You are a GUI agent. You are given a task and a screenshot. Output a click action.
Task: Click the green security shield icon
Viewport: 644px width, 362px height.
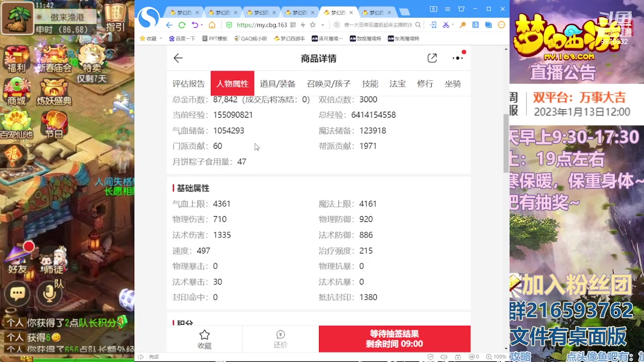click(x=229, y=25)
